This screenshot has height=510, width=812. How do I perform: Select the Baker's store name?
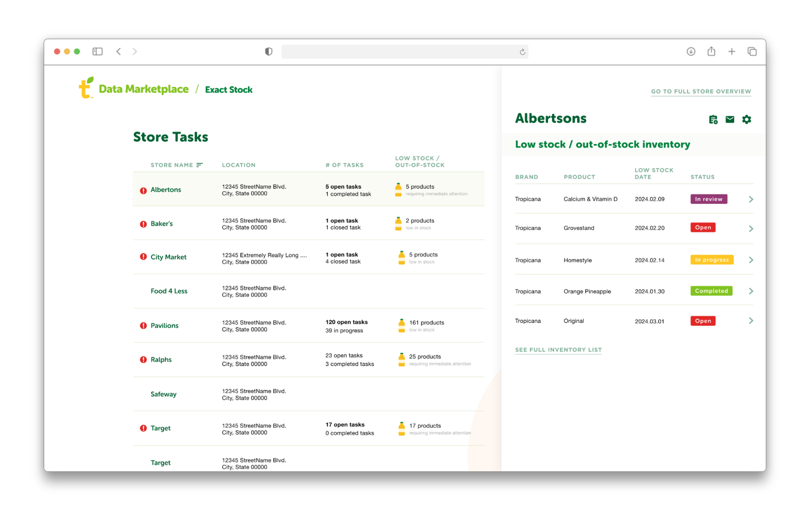tap(162, 224)
